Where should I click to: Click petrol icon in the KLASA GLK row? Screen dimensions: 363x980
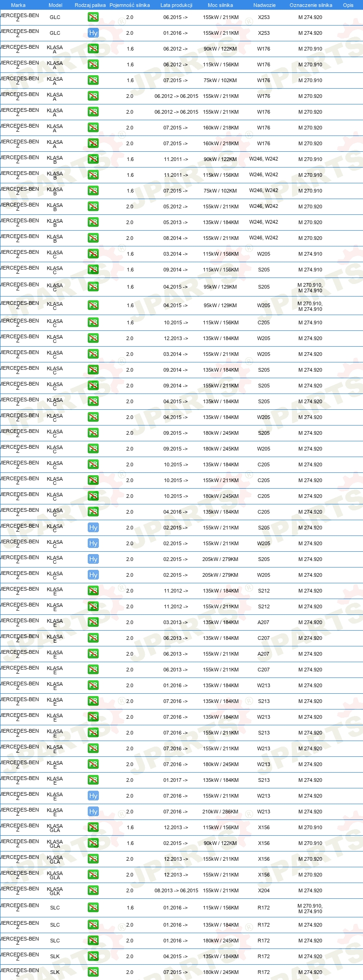coord(93,890)
